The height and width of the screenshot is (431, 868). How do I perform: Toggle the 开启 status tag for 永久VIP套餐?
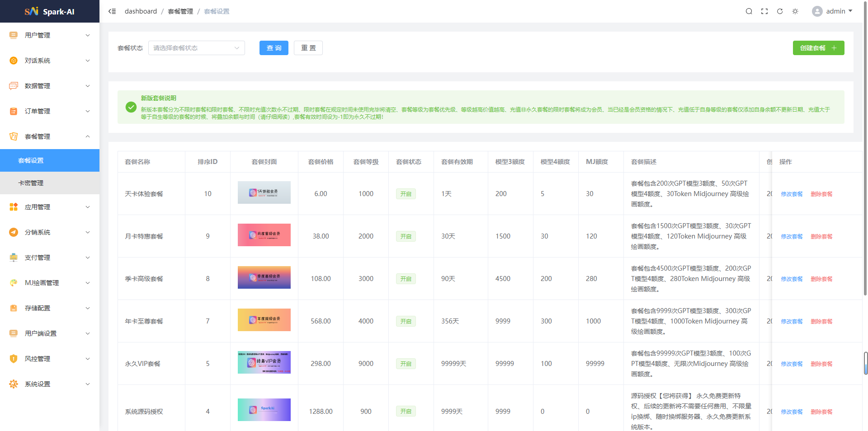(406, 364)
